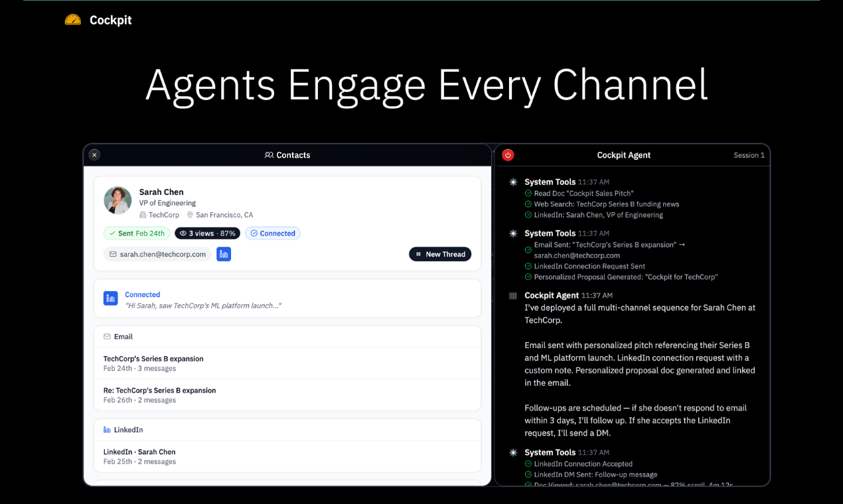Click the Contacts people icon in header
Viewport: 843px width, 504px height.
pyautogui.click(x=269, y=155)
